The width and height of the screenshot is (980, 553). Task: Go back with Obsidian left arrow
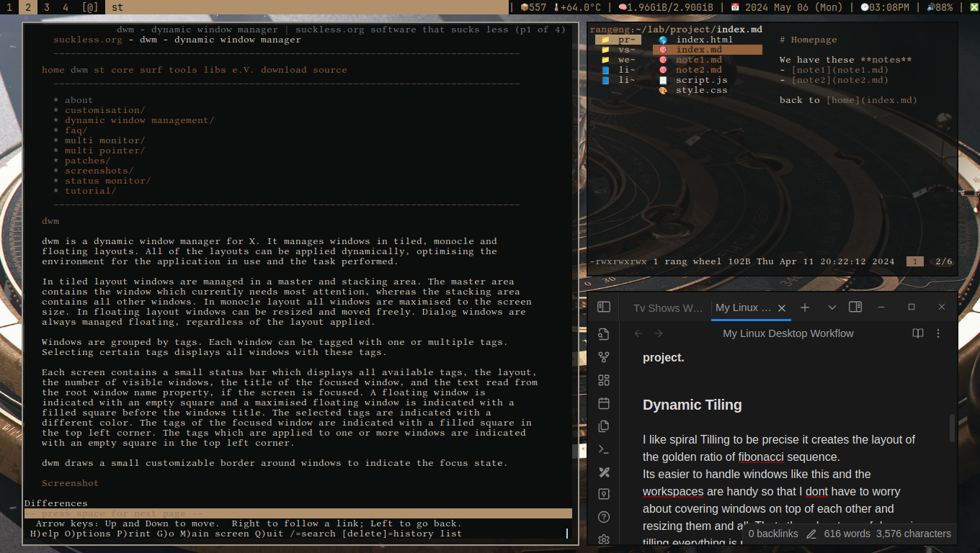(x=638, y=333)
